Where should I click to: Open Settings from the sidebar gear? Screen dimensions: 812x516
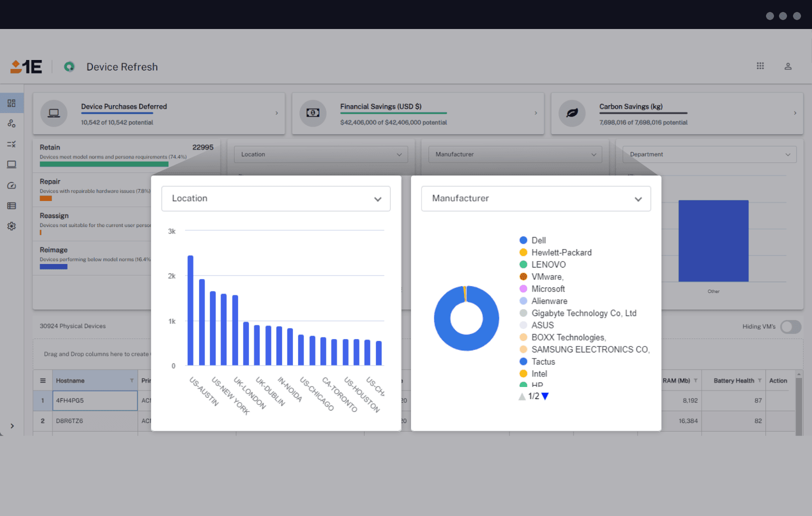tap(11, 226)
